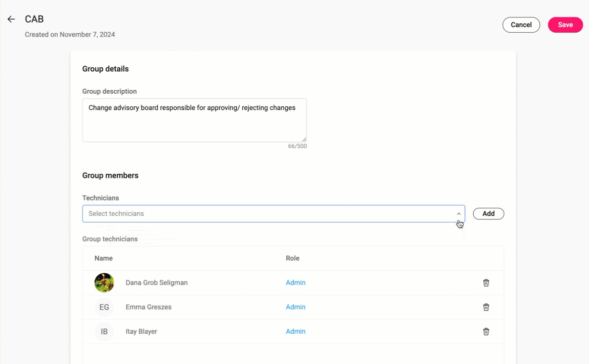Screen dimensions: 589x364
Task: Select the name Itay Blayer
Action: [141, 331]
